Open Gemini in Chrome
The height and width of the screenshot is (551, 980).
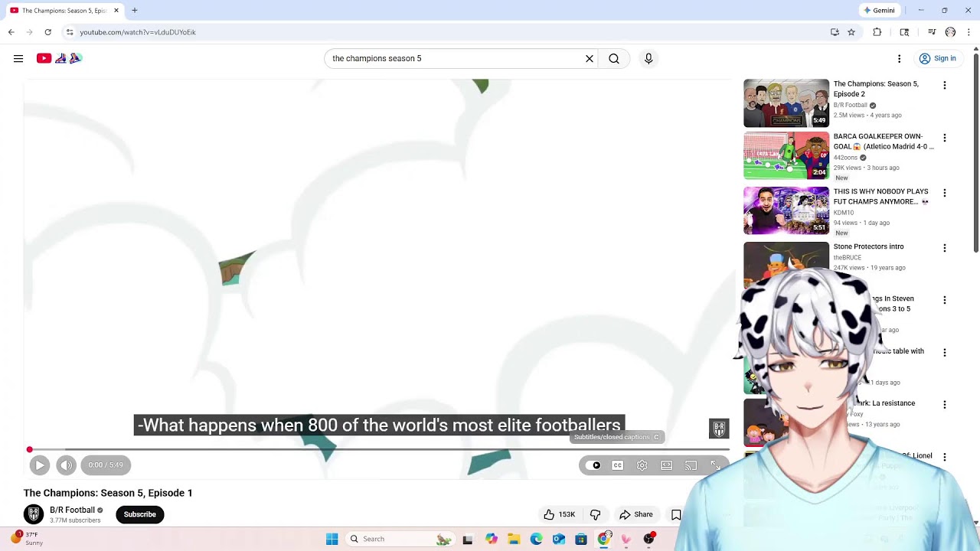pos(879,11)
